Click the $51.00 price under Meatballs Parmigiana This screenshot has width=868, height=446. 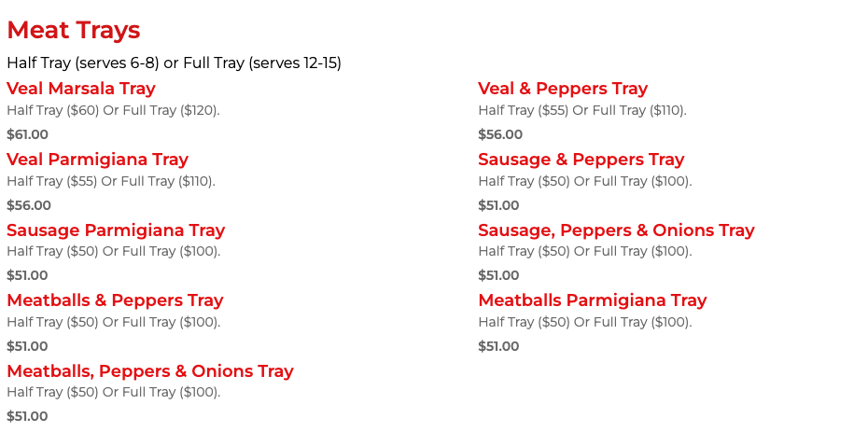coord(498,346)
